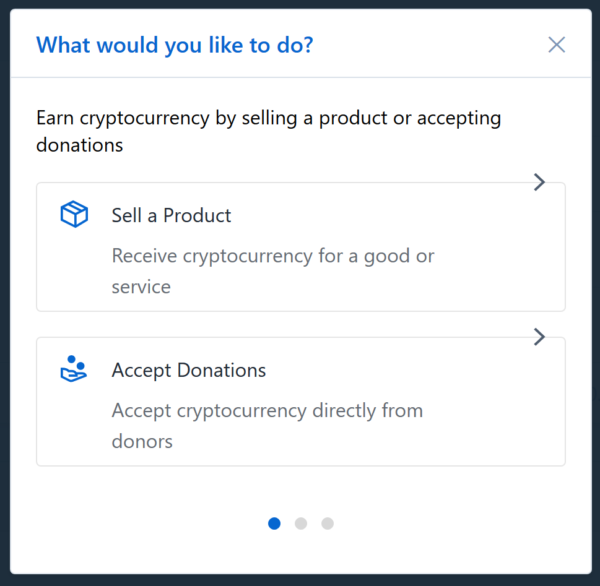This screenshot has width=600, height=586.
Task: Click the word 'service' in product description
Action: [x=141, y=287]
